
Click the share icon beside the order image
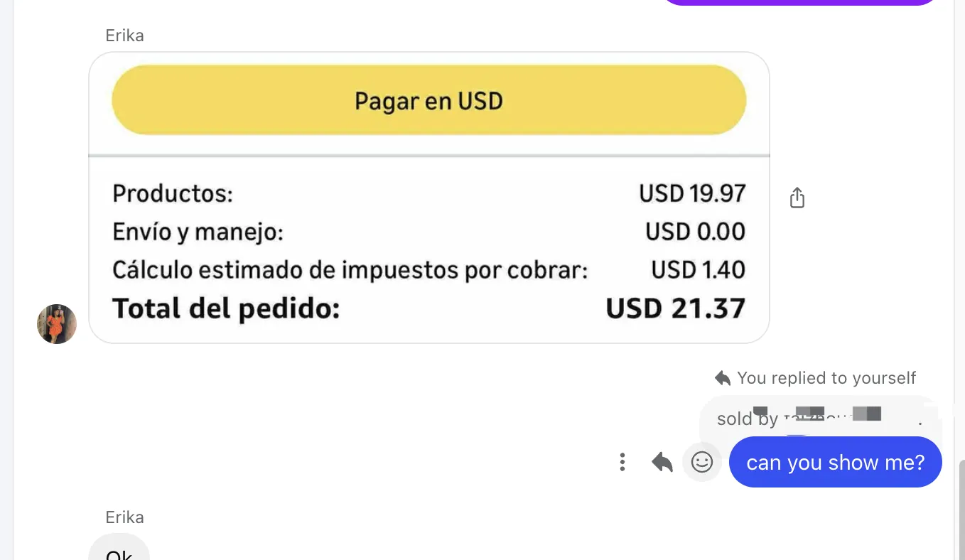[797, 198]
